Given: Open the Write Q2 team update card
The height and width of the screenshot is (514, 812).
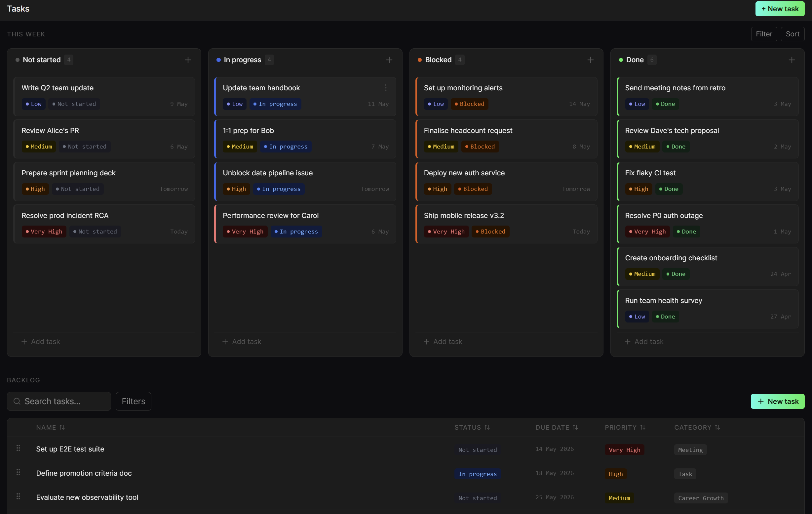Looking at the screenshot, I should point(104,97).
